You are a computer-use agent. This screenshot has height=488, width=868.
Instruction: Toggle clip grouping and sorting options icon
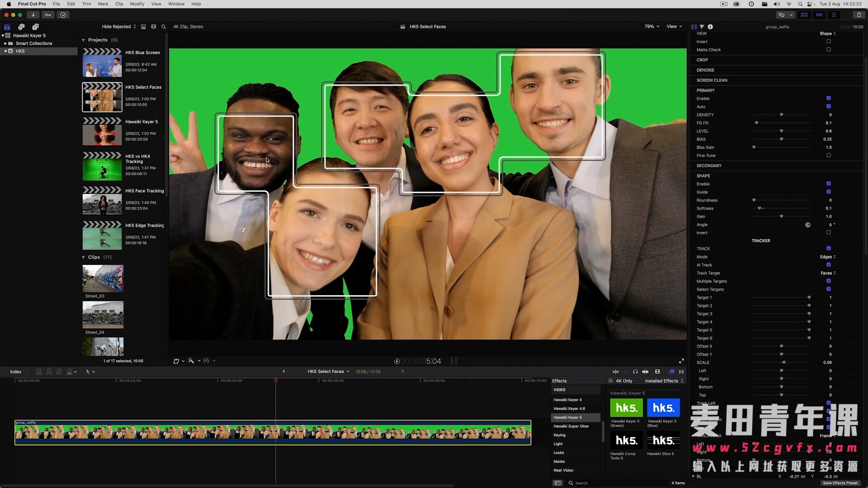[x=143, y=27]
